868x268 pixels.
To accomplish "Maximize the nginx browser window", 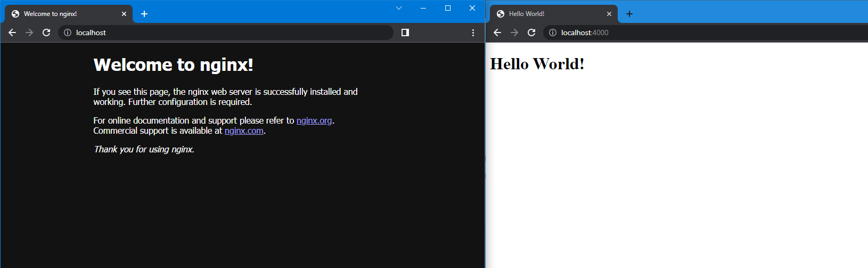I will (448, 8).
